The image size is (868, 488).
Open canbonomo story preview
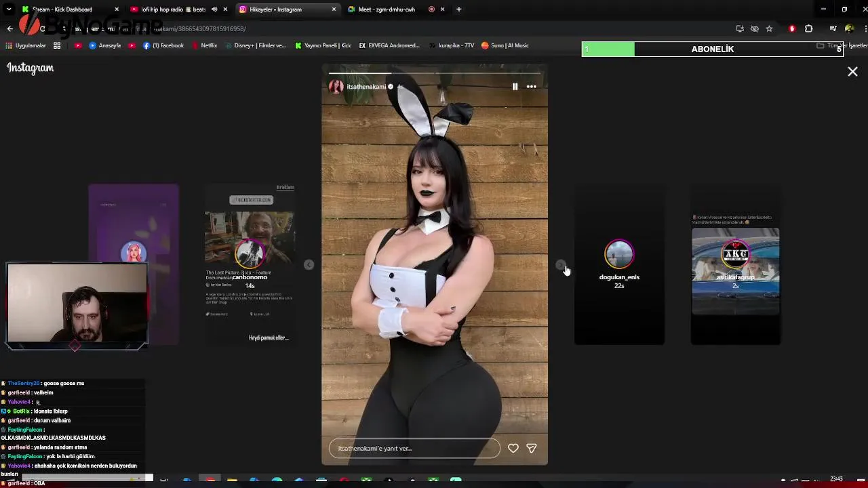point(250,264)
